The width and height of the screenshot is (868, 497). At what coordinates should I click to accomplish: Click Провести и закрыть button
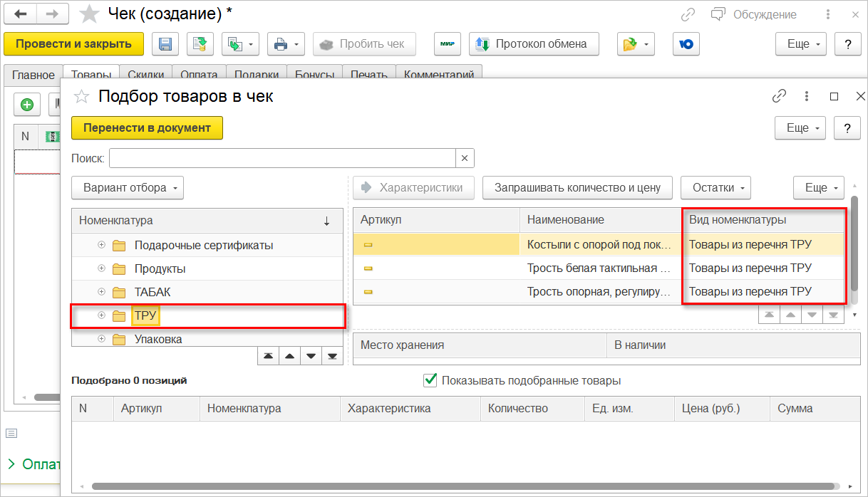[73, 44]
